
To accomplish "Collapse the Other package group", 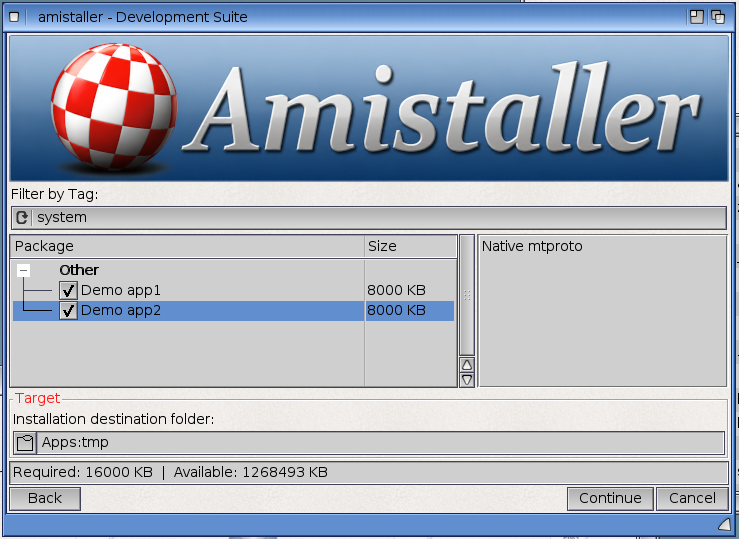I will click(23, 270).
